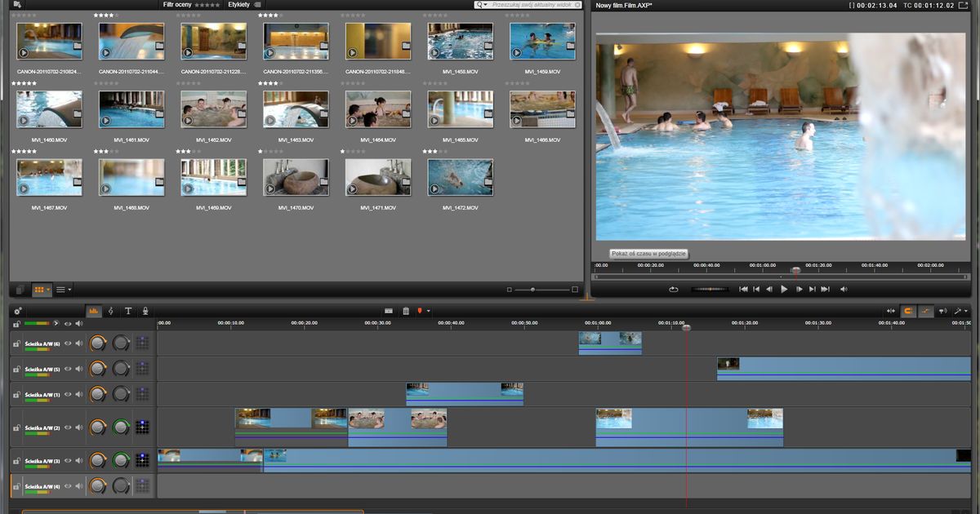
Task: Adjust the shuttle speed slider in preview
Action: click(709, 289)
